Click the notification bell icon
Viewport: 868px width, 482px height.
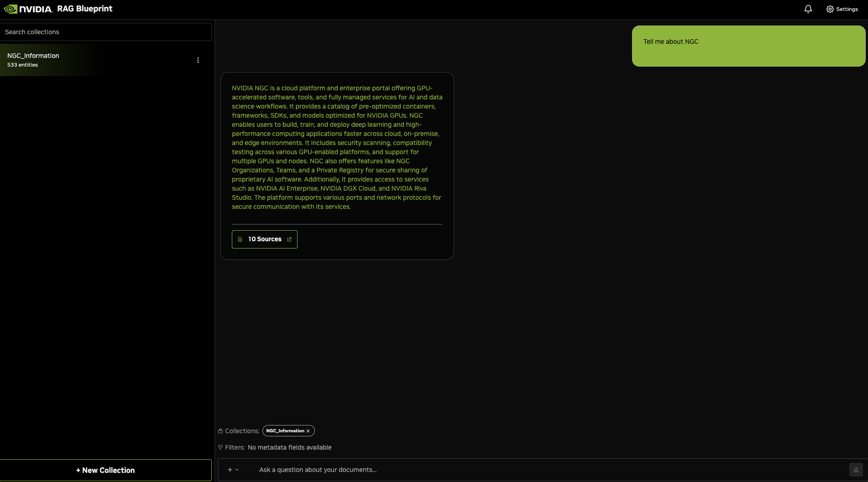(x=808, y=9)
